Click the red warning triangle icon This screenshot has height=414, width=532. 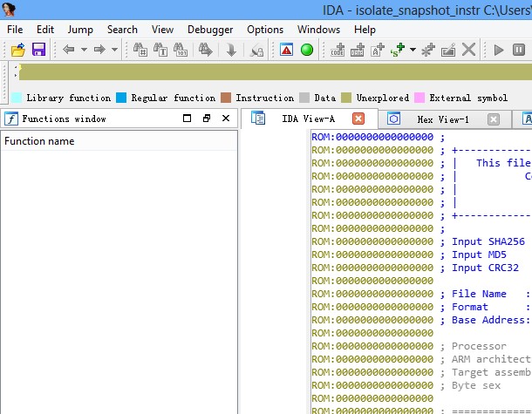point(286,50)
